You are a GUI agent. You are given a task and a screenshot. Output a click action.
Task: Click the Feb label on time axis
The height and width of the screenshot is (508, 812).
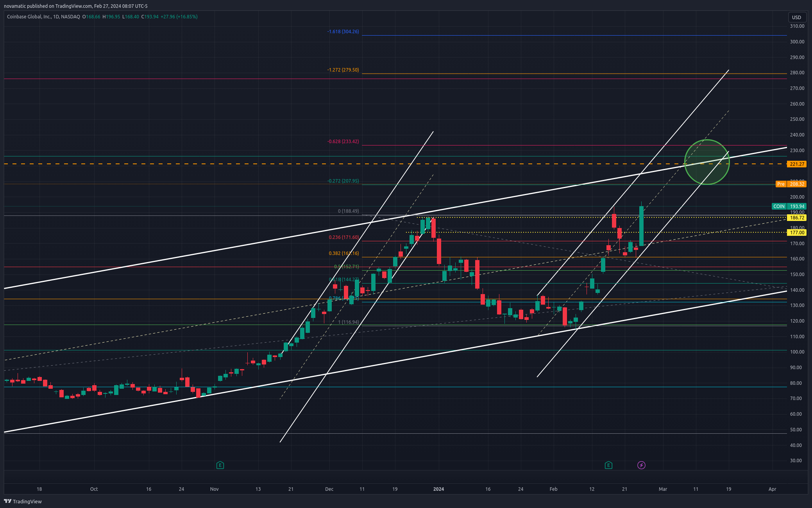(x=553, y=489)
